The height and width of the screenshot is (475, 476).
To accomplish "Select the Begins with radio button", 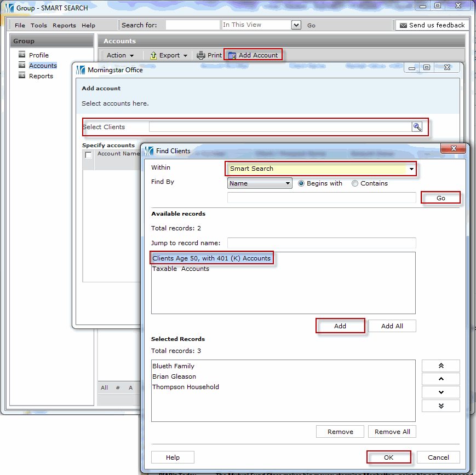I will (x=301, y=184).
